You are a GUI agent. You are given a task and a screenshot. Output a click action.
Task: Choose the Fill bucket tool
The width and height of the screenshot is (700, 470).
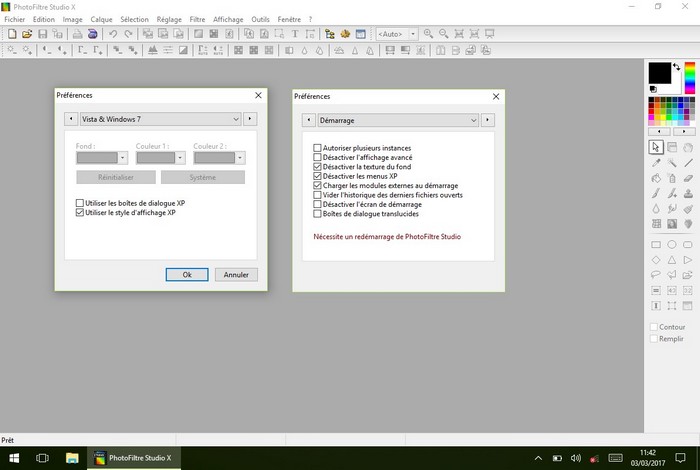[656, 178]
